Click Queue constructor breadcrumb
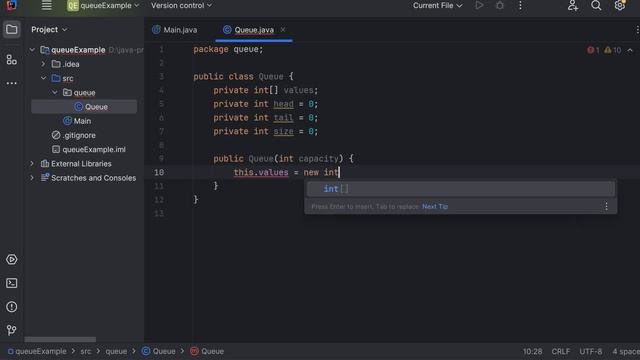This screenshot has height=360, width=640. click(207, 351)
